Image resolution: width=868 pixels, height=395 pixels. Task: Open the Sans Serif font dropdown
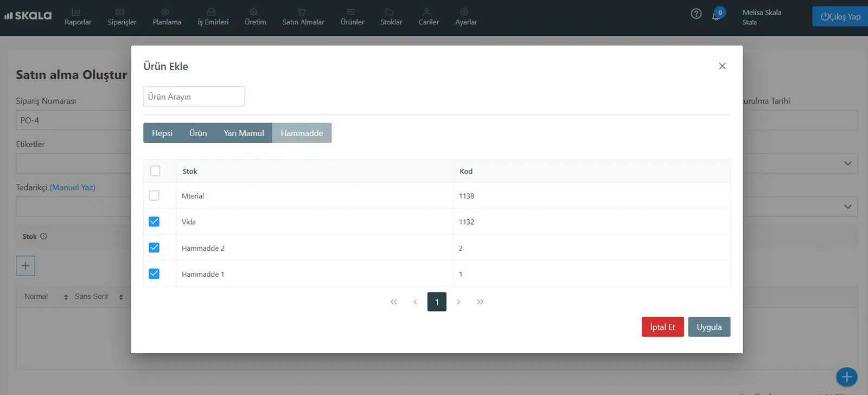point(99,297)
